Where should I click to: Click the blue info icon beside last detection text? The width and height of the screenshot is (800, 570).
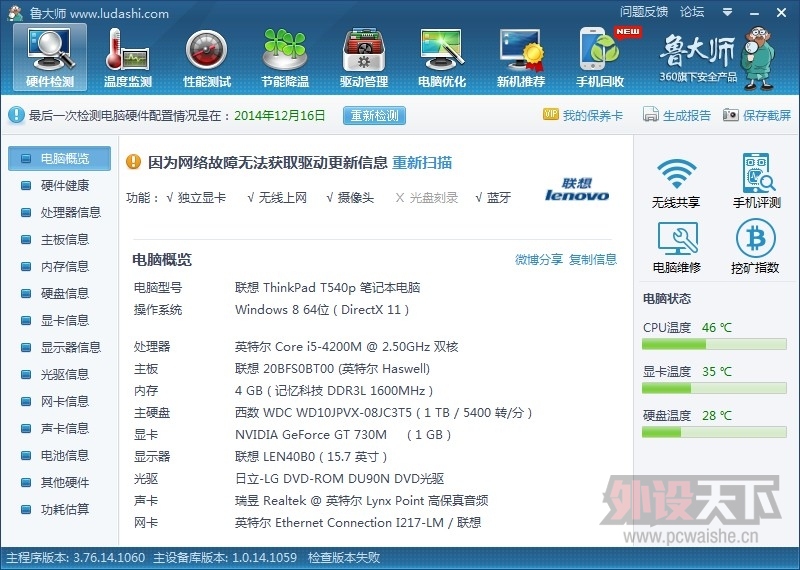[16, 115]
